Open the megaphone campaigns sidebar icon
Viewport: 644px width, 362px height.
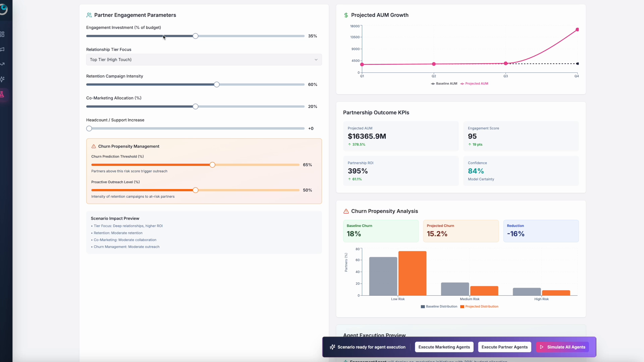point(2,49)
